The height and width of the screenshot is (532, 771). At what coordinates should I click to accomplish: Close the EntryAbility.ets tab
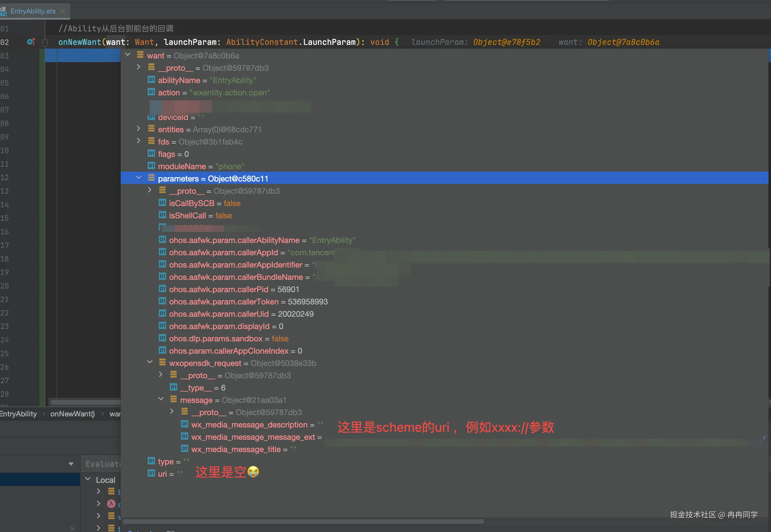click(x=63, y=11)
